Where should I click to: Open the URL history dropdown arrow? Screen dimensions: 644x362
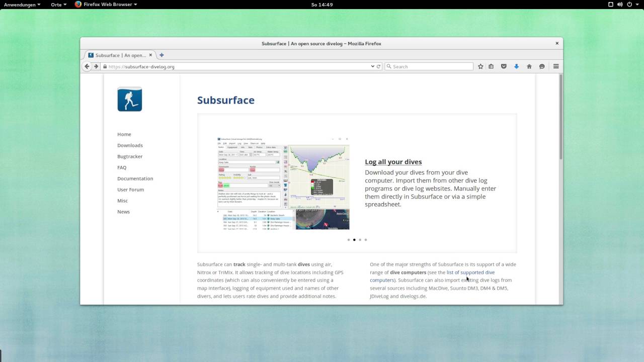coord(372,66)
